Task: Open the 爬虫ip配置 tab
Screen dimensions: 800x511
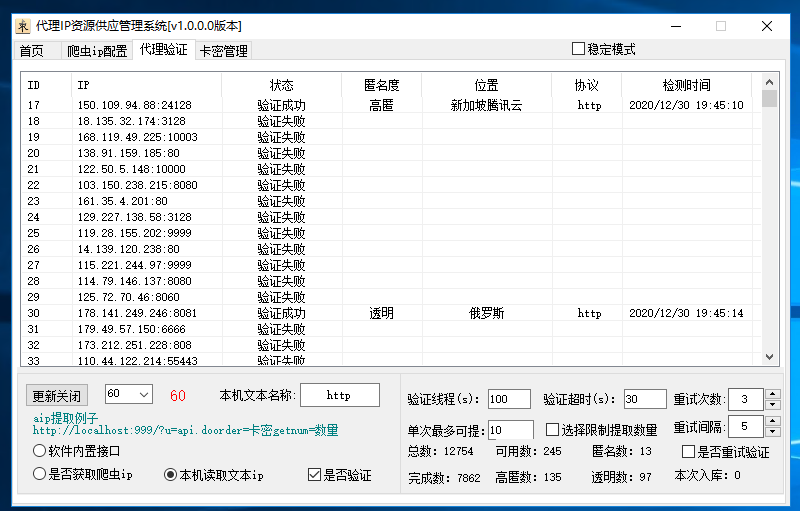Action: [x=97, y=51]
